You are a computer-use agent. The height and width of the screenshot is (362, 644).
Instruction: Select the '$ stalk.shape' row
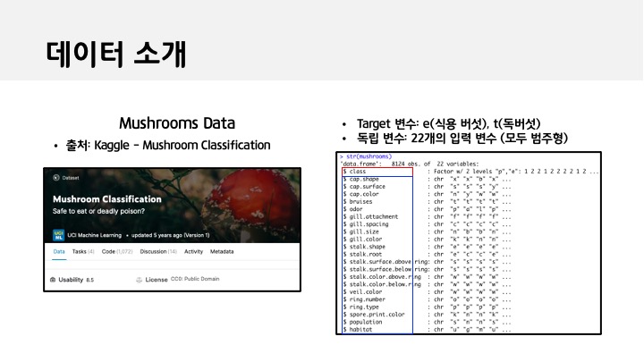click(x=428, y=247)
